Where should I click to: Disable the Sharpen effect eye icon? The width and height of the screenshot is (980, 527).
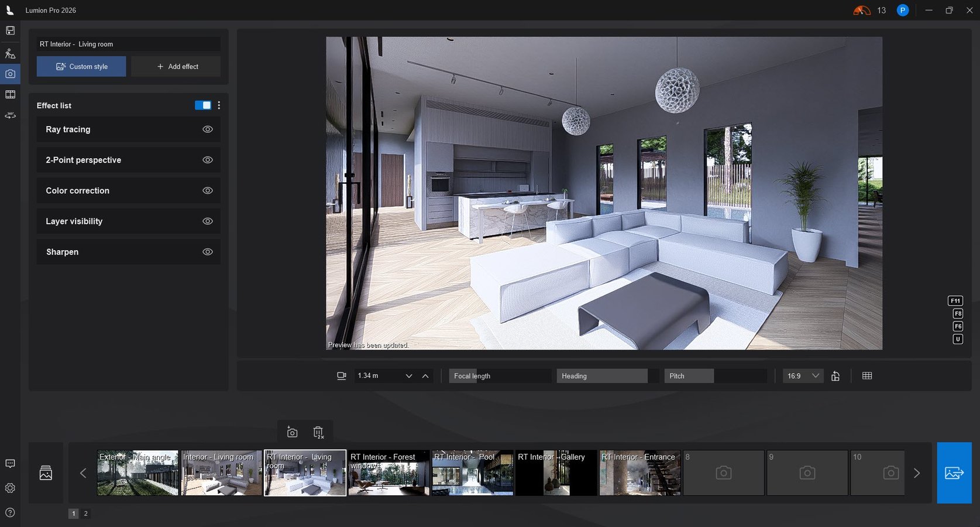tap(208, 252)
